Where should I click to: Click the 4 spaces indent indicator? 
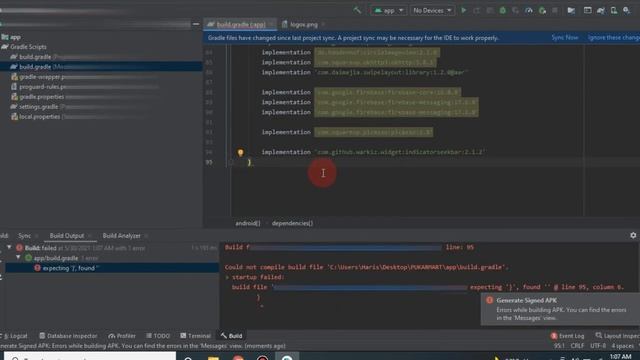tap(622, 346)
